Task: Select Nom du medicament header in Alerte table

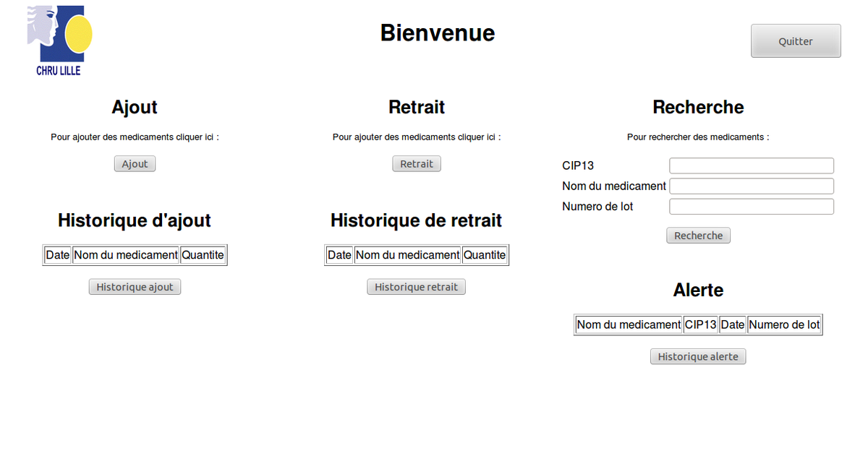Action: pyautogui.click(x=629, y=325)
